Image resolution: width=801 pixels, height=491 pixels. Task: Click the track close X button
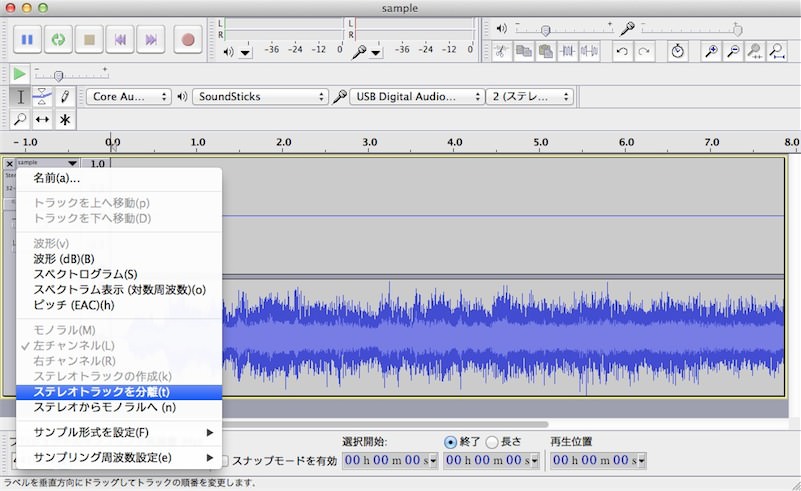[x=9, y=164]
